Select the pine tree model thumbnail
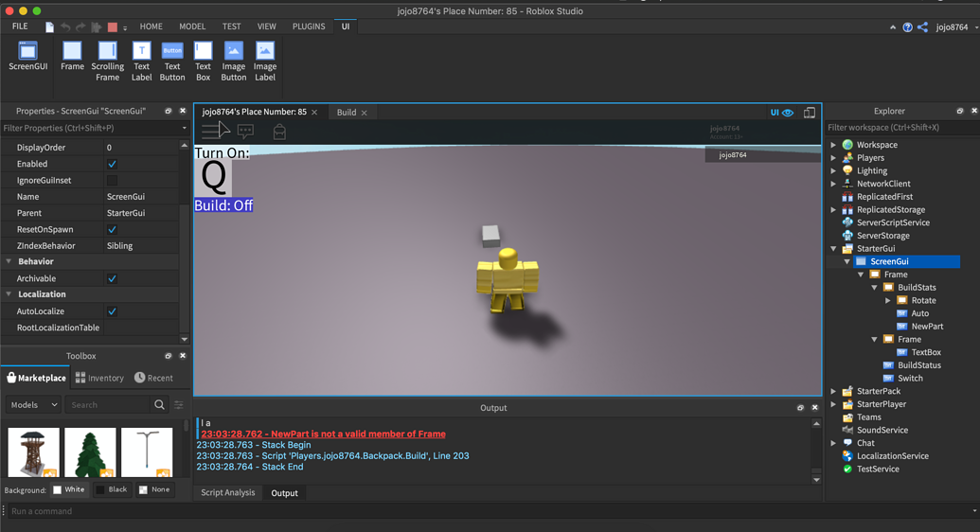The image size is (980, 532). pos(90,452)
